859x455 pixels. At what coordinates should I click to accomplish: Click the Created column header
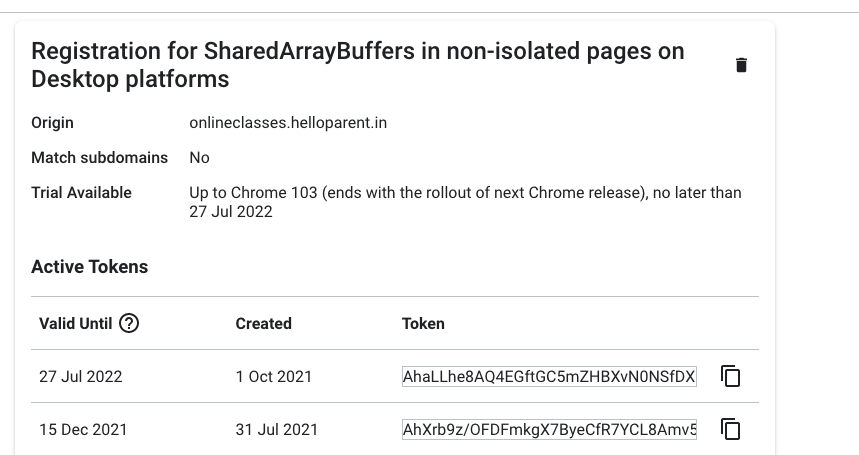tap(263, 323)
